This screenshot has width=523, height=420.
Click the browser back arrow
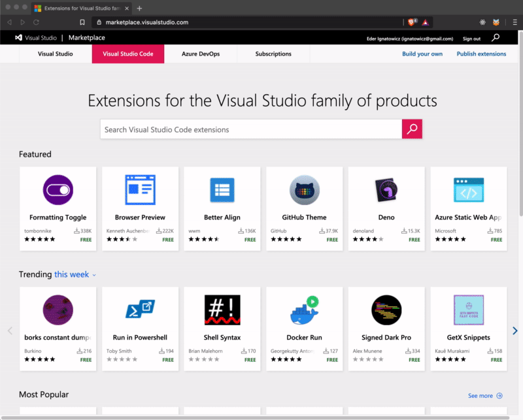[x=9, y=22]
